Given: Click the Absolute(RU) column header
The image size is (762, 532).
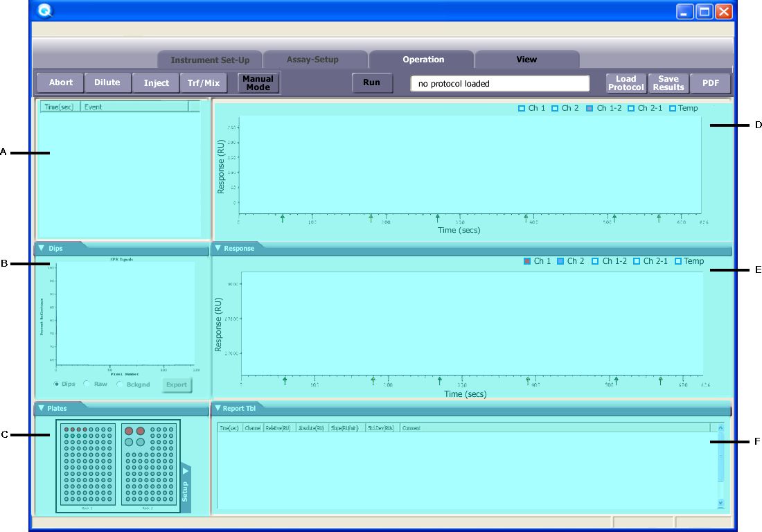Looking at the screenshot, I should pyautogui.click(x=312, y=428).
